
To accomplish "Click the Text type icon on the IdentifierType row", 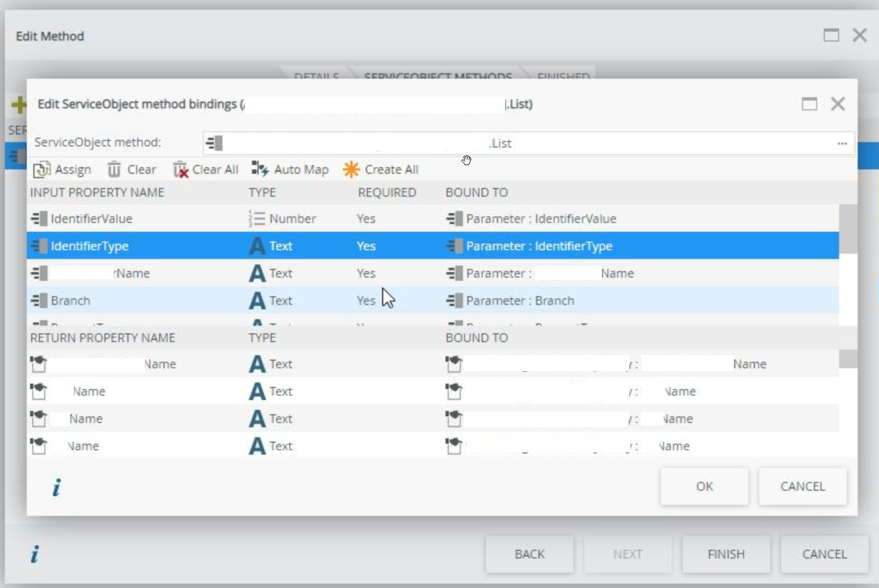I will point(257,246).
